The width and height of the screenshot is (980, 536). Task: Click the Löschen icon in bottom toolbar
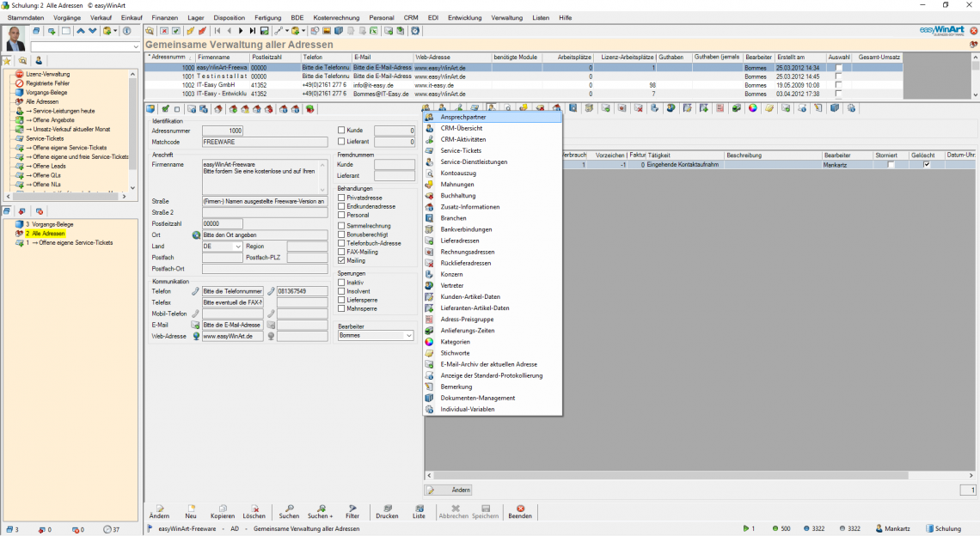pyautogui.click(x=254, y=508)
